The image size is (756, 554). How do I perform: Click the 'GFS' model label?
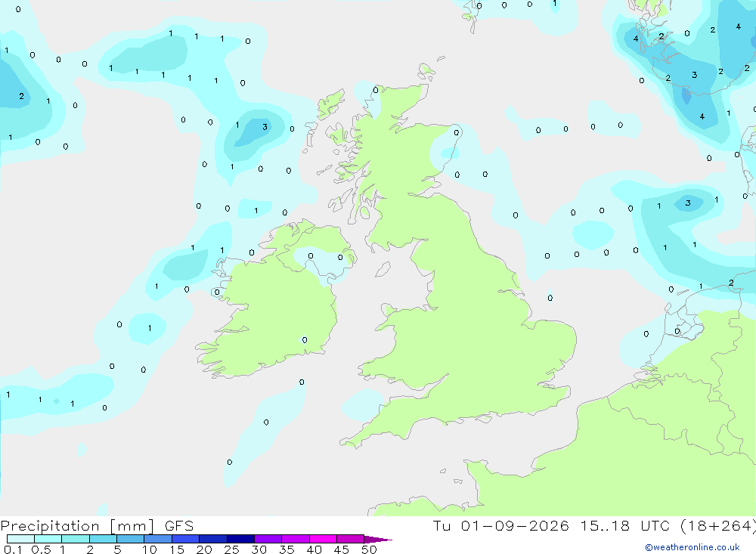(x=179, y=526)
